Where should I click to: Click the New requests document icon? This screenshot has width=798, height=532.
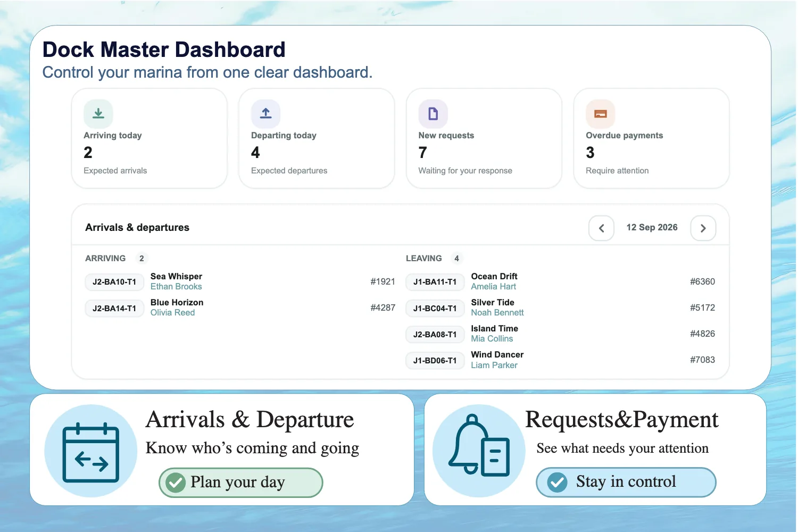point(433,114)
